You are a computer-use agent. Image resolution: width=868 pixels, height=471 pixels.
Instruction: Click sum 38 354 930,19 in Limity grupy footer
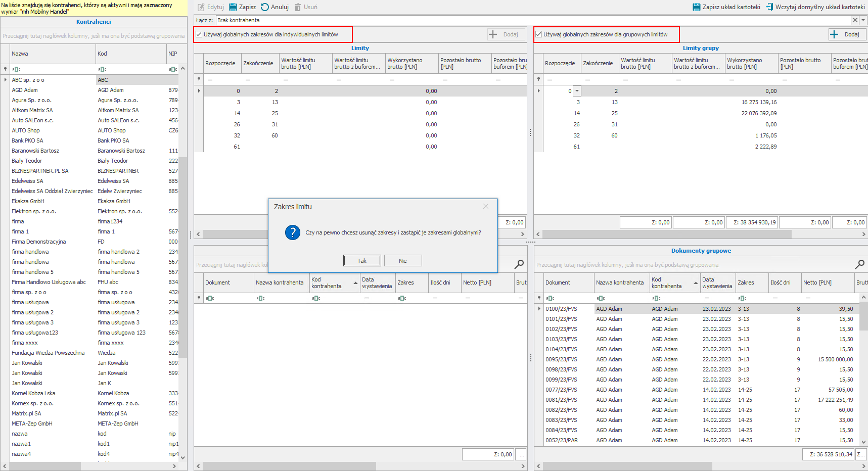(x=752, y=222)
